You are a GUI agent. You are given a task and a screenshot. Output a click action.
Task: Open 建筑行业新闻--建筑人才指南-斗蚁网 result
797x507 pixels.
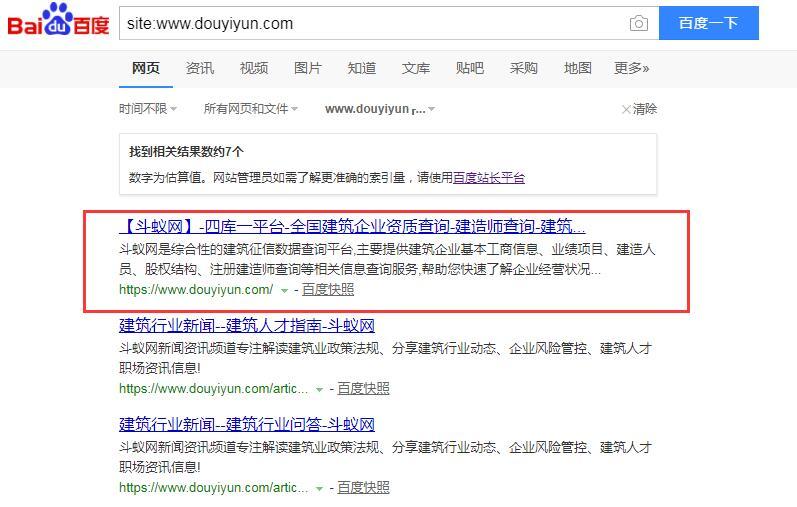tap(247, 325)
